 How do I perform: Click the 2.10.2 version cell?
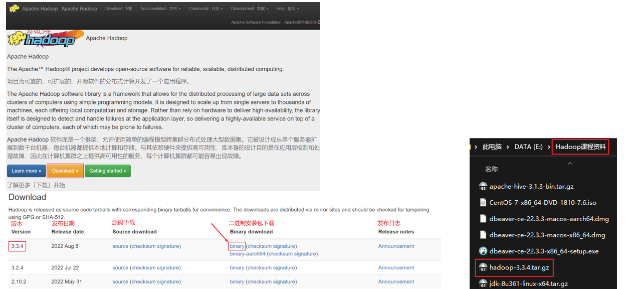[19, 282]
